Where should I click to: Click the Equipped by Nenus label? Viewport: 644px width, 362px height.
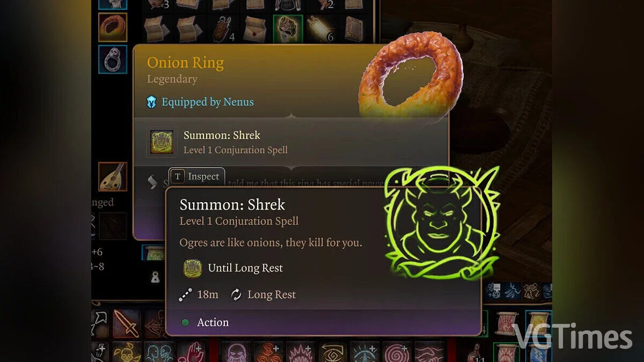click(201, 102)
